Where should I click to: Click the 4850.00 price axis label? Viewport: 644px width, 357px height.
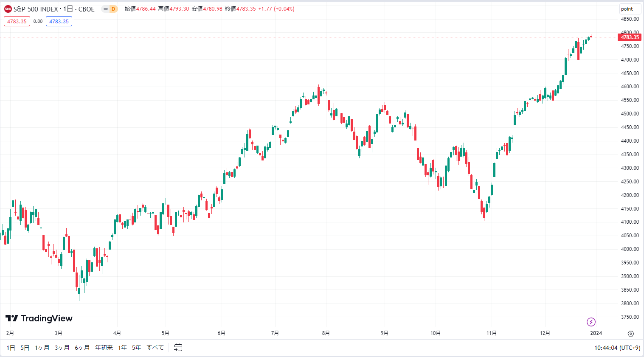(x=630, y=19)
